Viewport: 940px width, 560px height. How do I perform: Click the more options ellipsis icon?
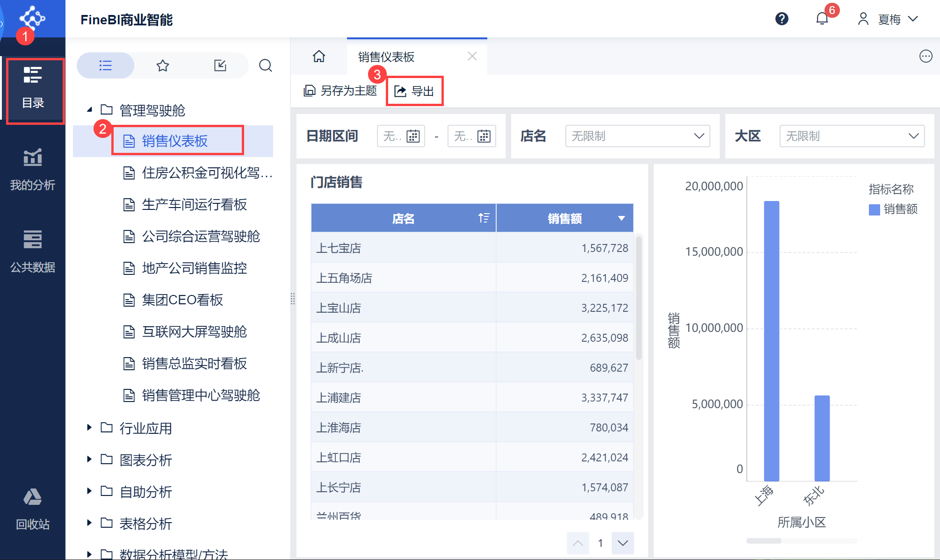point(926,57)
